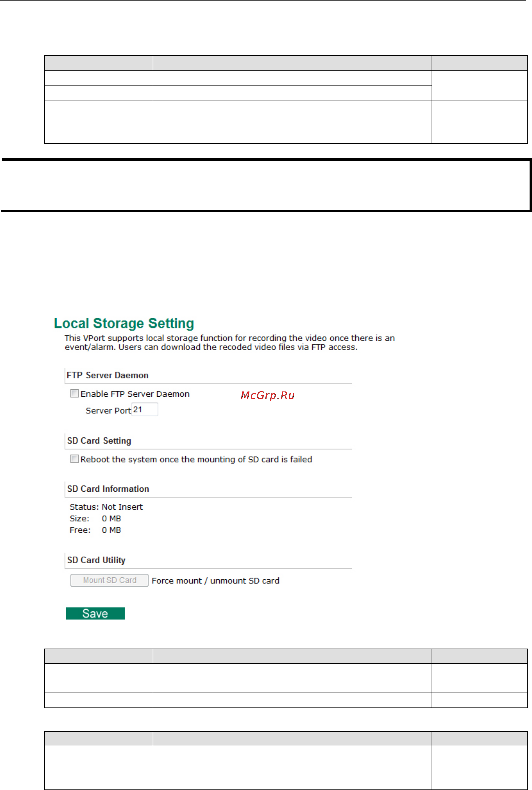Viewport: 532px width, 790px height.
Task: Save the local storage settings
Action: coord(95,614)
